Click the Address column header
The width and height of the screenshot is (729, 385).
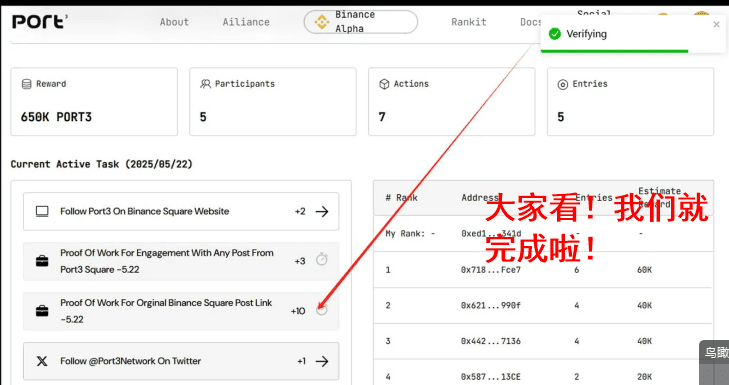[x=480, y=198]
